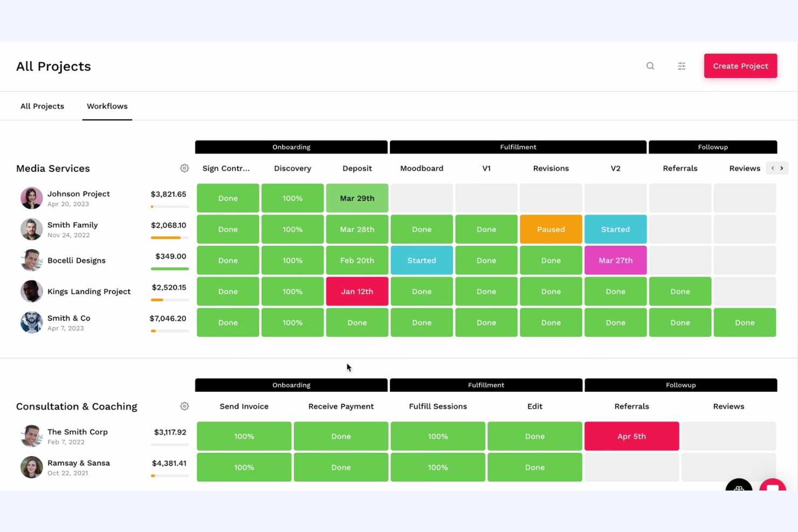Click Kings Landing Jan 12th Deposit cell
The height and width of the screenshot is (532, 798).
357,291
